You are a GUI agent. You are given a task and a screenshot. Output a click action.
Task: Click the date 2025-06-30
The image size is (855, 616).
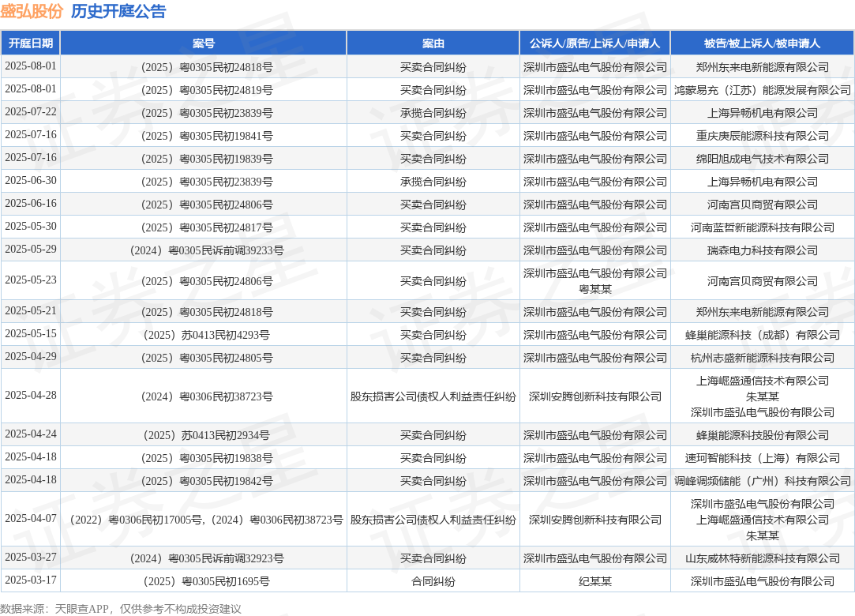[x=31, y=181]
